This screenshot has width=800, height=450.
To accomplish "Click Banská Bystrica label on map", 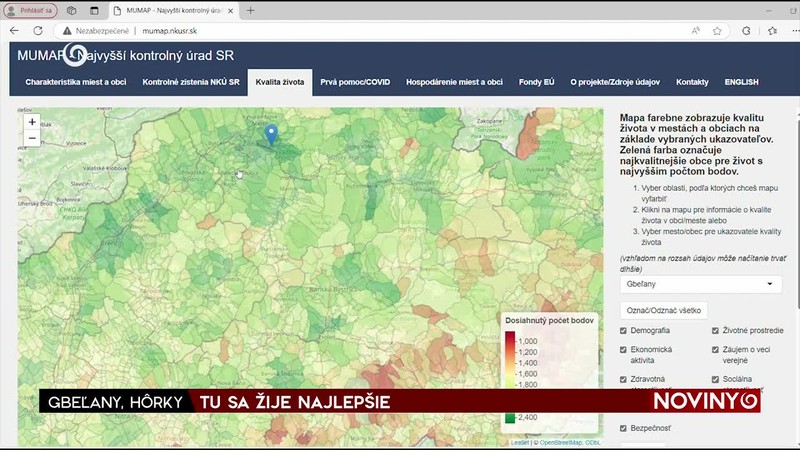I will pos(332,290).
